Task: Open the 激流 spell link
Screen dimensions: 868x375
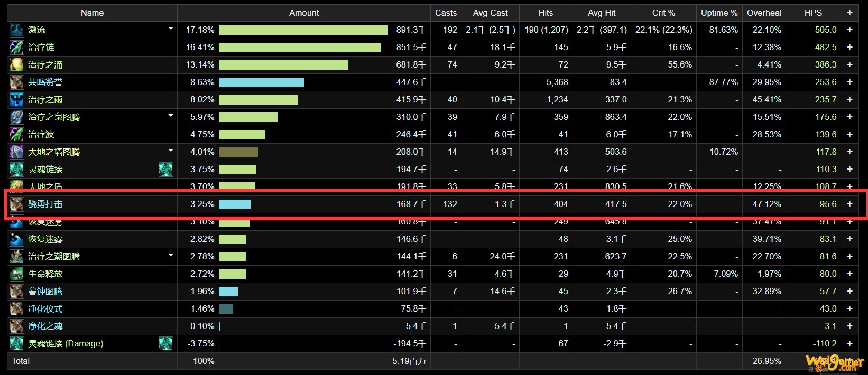Action: [x=37, y=30]
